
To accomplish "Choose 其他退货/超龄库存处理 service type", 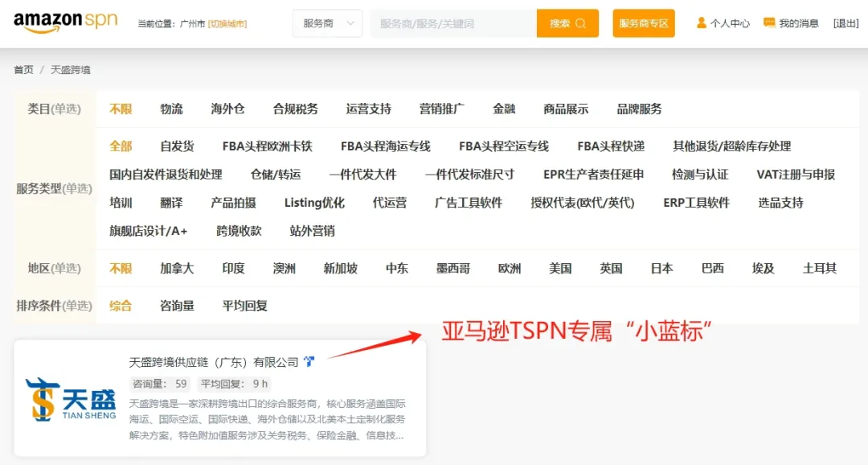I will click(732, 146).
